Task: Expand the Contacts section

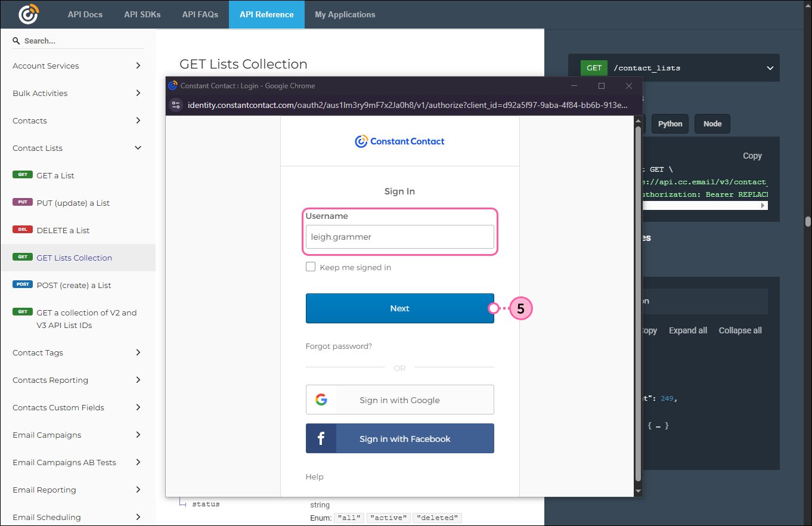Action: coord(138,120)
